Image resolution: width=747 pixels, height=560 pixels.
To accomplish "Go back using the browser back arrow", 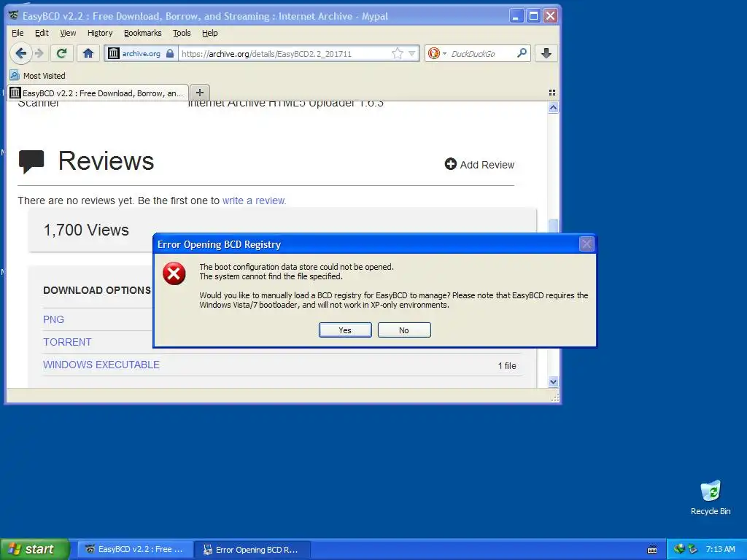I will 20,53.
